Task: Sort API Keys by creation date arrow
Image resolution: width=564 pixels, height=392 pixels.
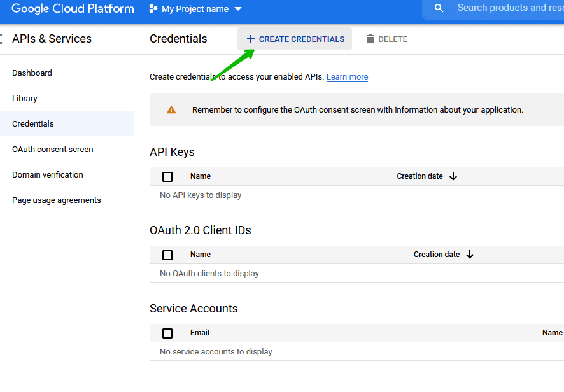Action: pyautogui.click(x=453, y=176)
